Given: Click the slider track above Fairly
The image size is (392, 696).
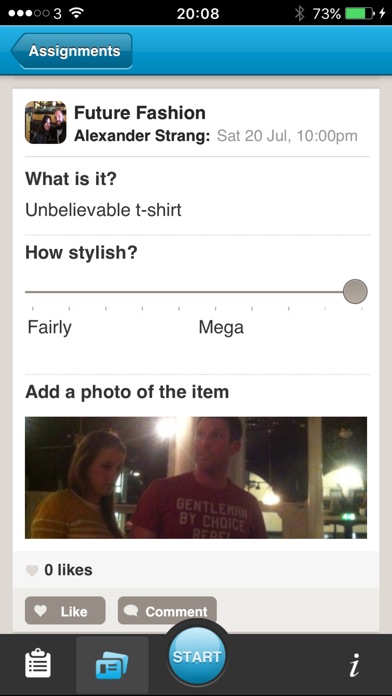Looking at the screenshot, I should tap(49, 292).
